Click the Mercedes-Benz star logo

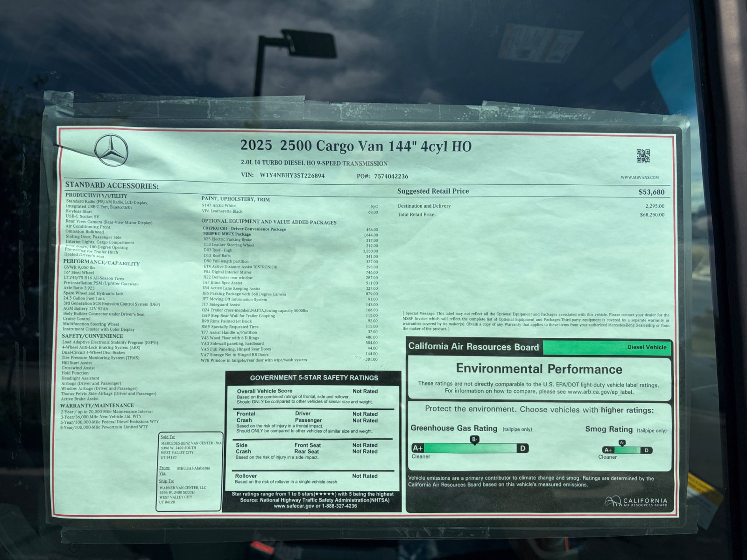click(x=111, y=150)
